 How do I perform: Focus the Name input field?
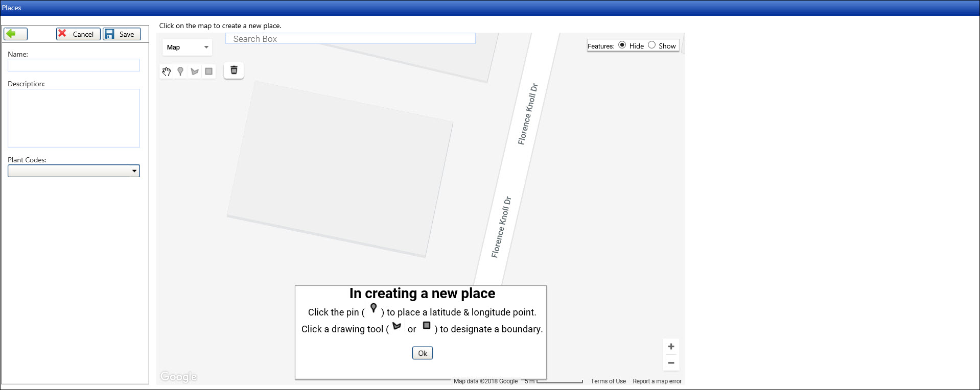pos(74,65)
